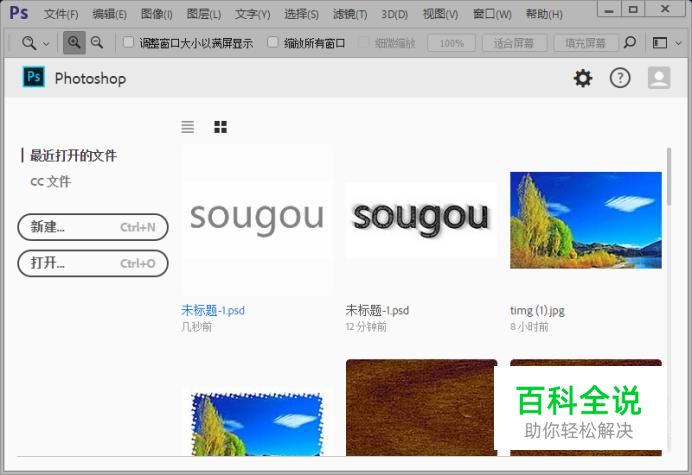Enable 缩放所有窗口 checkbox
Viewport: 692px width, 475px height.
(273, 42)
